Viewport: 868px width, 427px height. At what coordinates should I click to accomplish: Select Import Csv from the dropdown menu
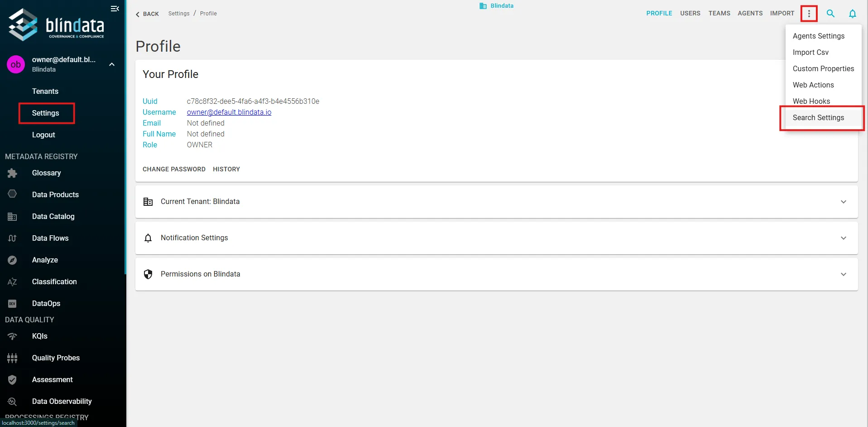click(823, 52)
